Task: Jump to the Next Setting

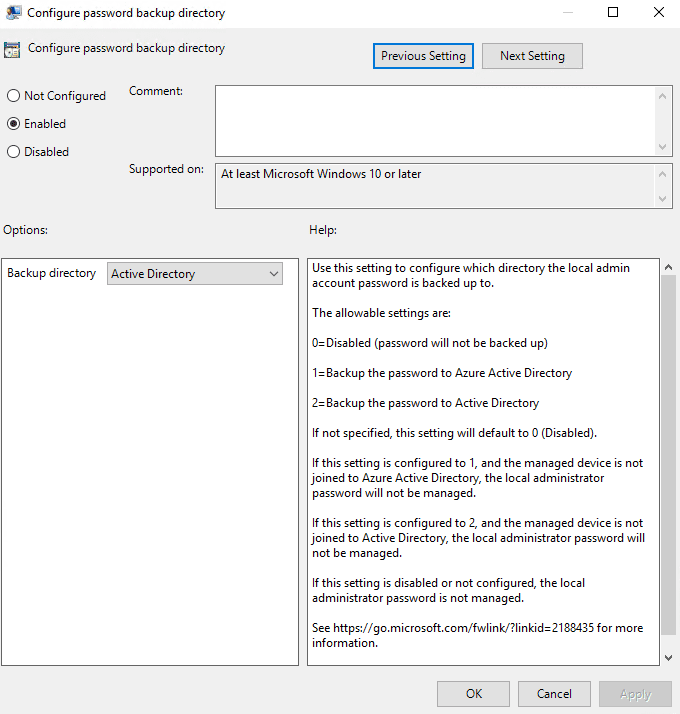Action: tap(532, 56)
